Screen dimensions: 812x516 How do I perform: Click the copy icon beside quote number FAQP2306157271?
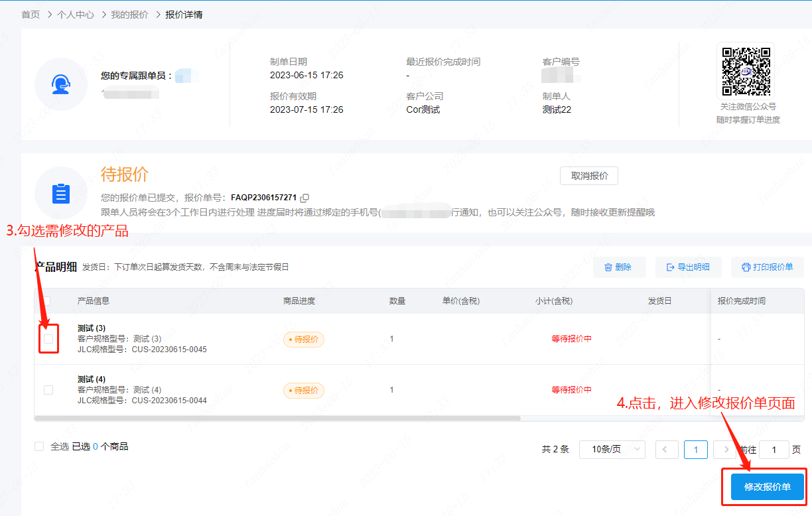tap(304, 198)
